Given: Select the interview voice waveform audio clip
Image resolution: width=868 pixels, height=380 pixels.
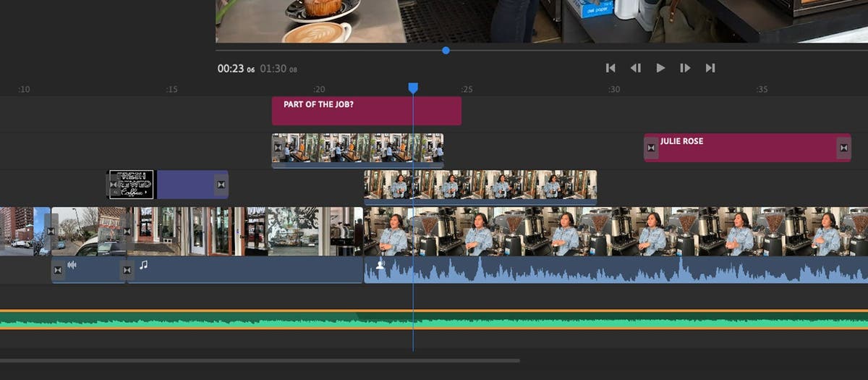Looking at the screenshot, I should click(x=616, y=269).
